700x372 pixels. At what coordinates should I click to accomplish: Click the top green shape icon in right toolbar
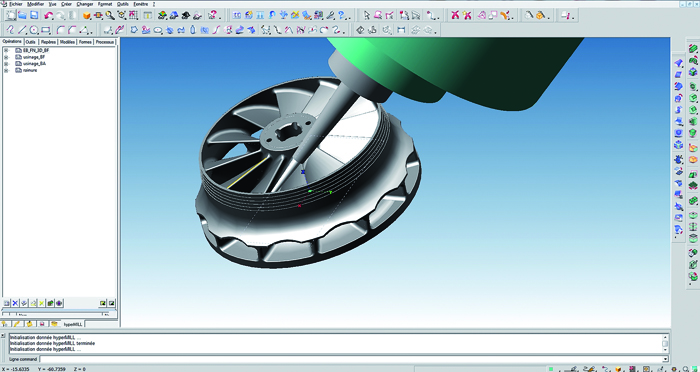tap(693, 48)
